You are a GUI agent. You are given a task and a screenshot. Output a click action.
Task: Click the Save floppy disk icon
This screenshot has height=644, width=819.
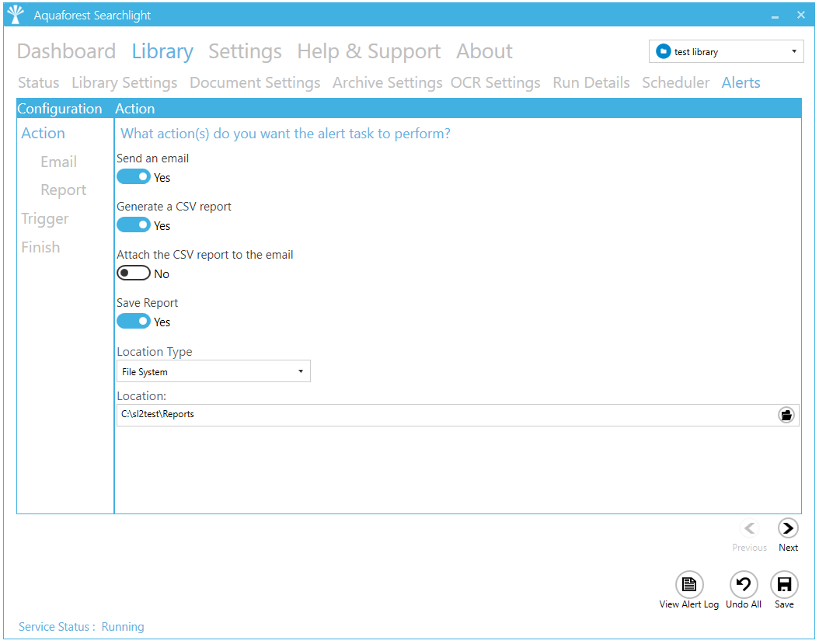[784, 584]
